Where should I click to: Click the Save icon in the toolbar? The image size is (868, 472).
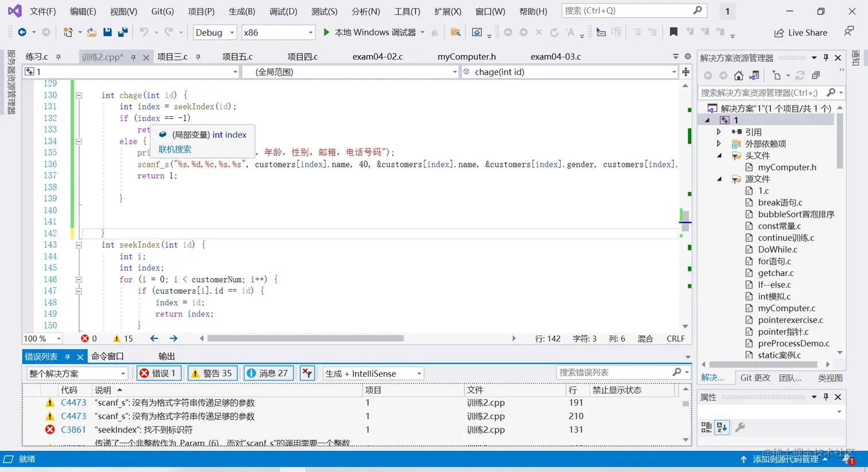coord(107,33)
